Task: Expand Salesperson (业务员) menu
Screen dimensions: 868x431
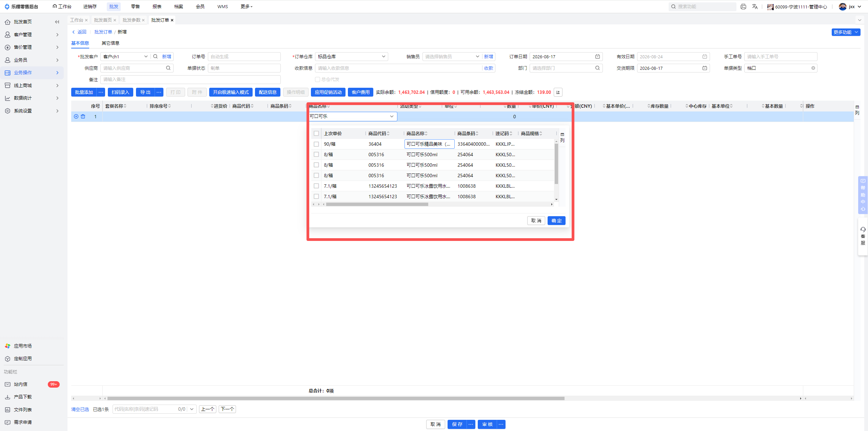Action: pyautogui.click(x=32, y=60)
